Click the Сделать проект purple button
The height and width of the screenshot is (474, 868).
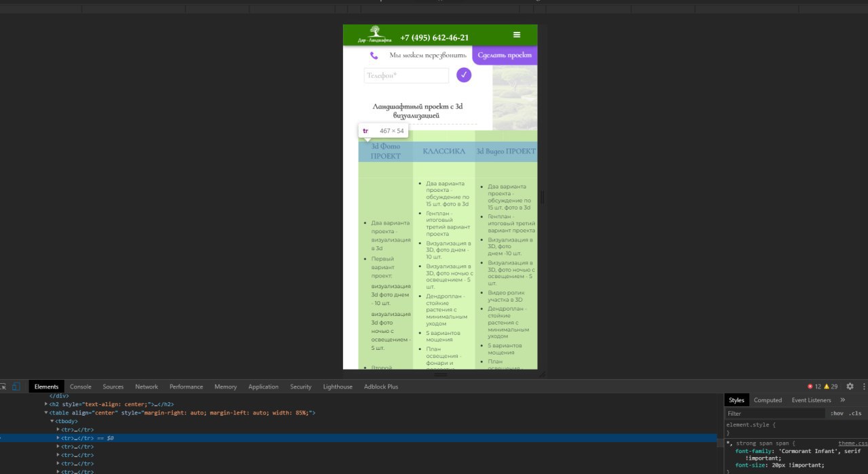pyautogui.click(x=505, y=55)
